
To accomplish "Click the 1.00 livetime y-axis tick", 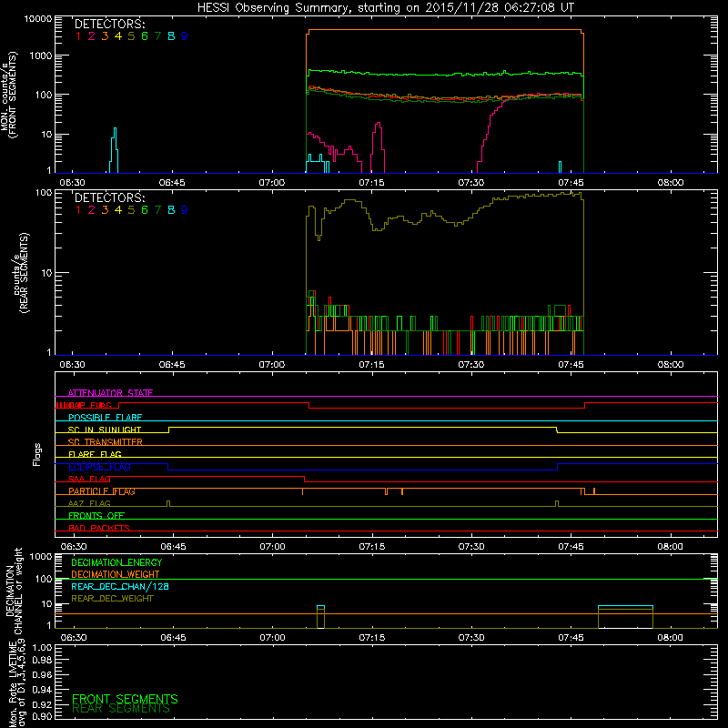I will (x=42, y=647).
